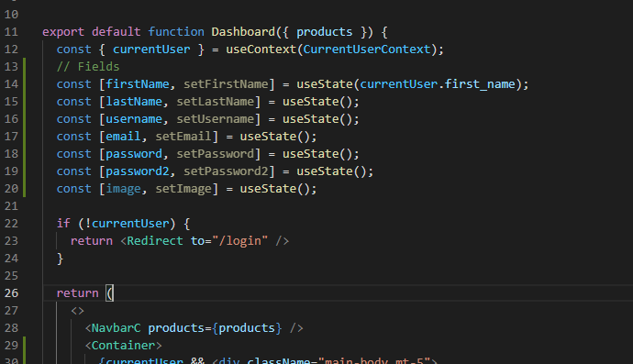Click "{products}" value on line 28
The image size is (633, 364).
click(x=247, y=328)
